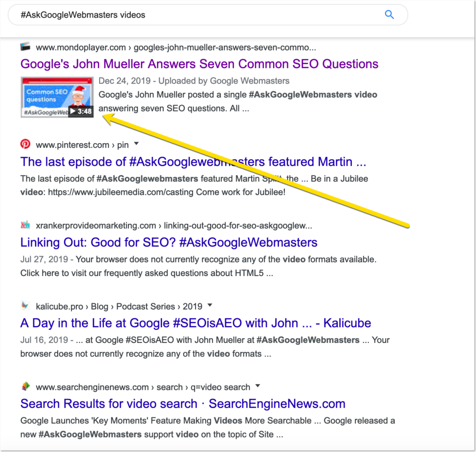Screen dimensions: 476x452
Task: Click the searchenginenews.com favicon
Action: pos(26,386)
